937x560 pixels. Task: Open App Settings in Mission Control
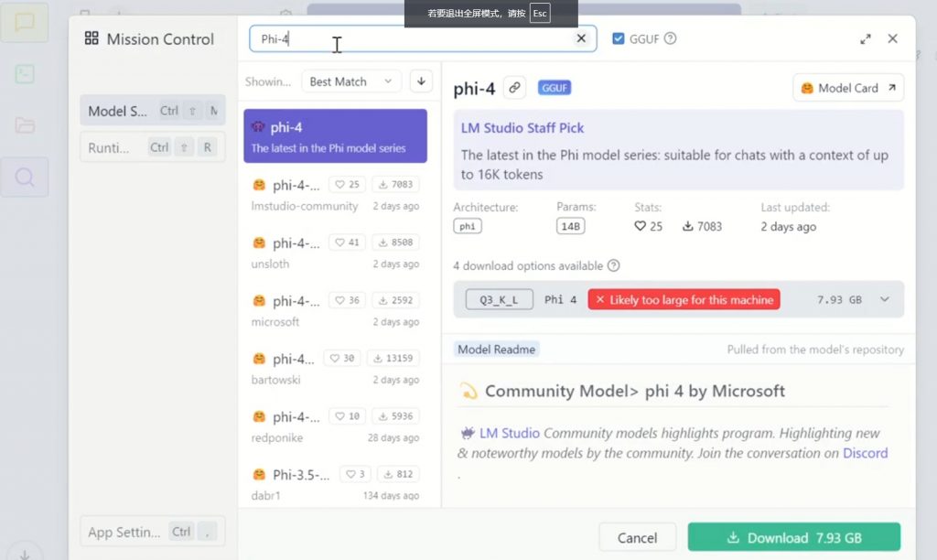(x=153, y=532)
